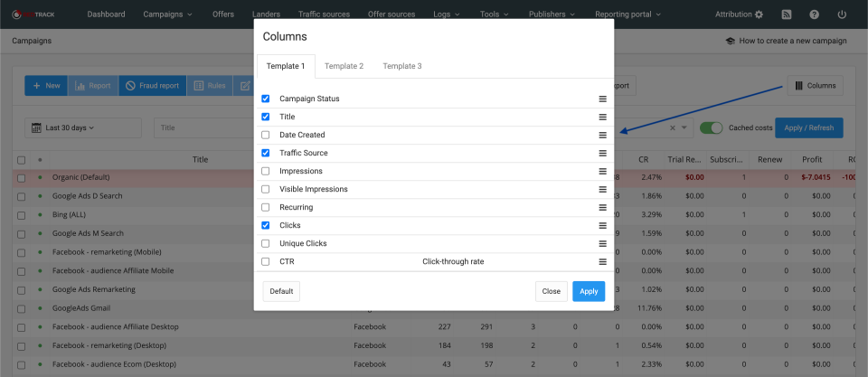Viewport: 868px width, 377px height.
Task: Open the Landers page
Action: click(266, 14)
